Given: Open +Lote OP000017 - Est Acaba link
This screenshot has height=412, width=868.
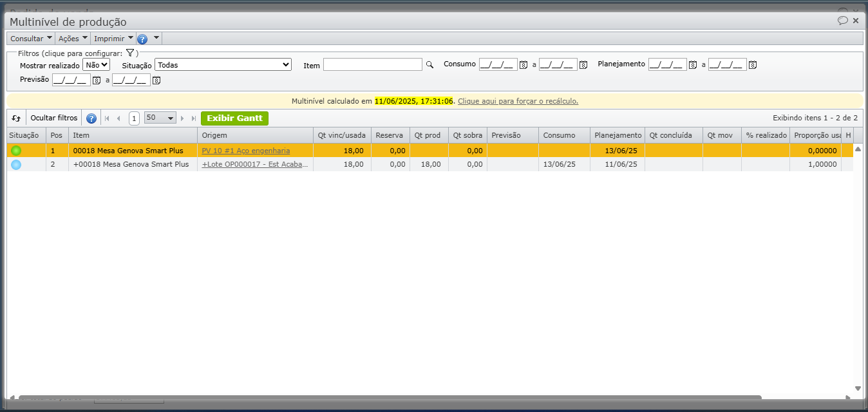Looking at the screenshot, I should tap(255, 164).
